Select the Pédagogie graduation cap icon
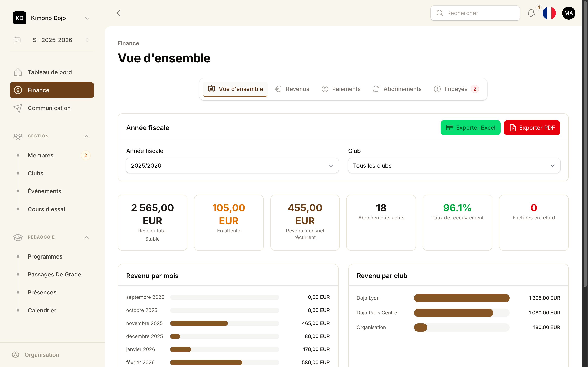The image size is (588, 367). [18, 237]
